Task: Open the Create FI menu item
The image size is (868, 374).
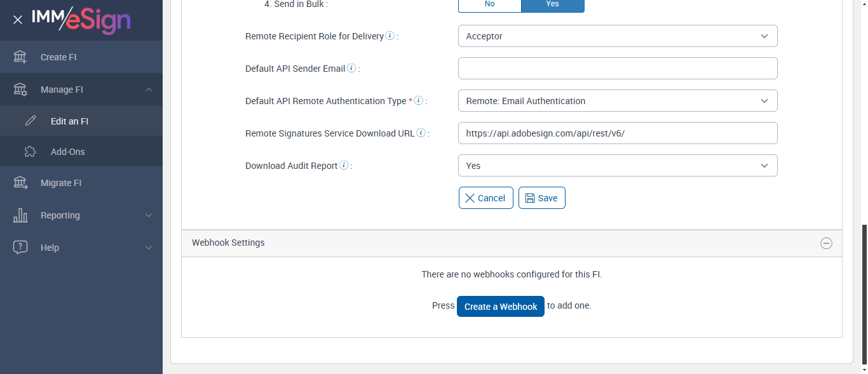Action: (x=58, y=57)
